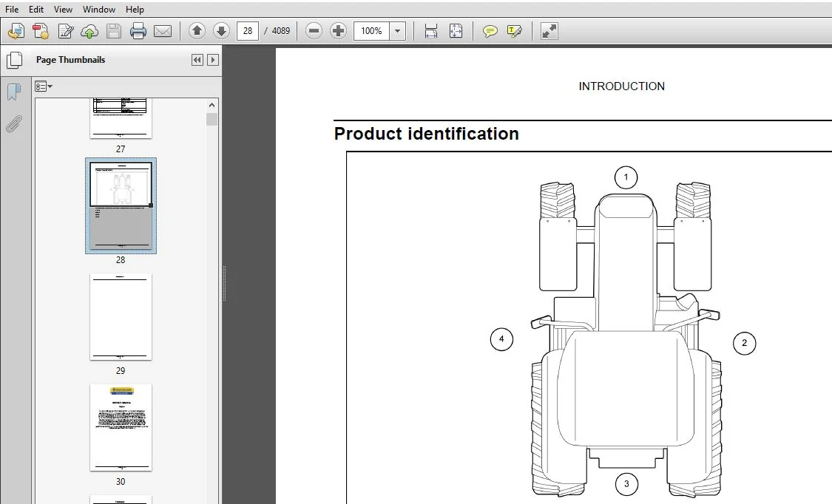Viewport: 832px width, 504px height.
Task: Click the Open file toolbar icon
Action: [16, 31]
